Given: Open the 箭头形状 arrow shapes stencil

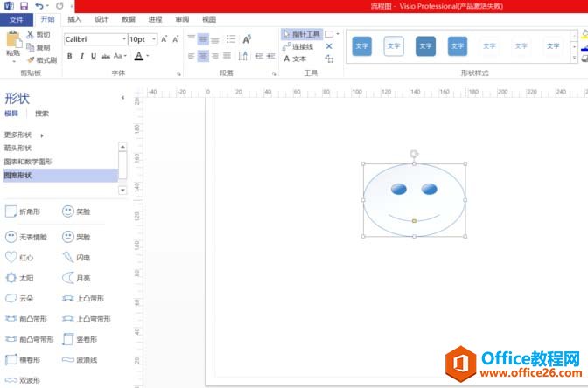Looking at the screenshot, I should [17, 149].
